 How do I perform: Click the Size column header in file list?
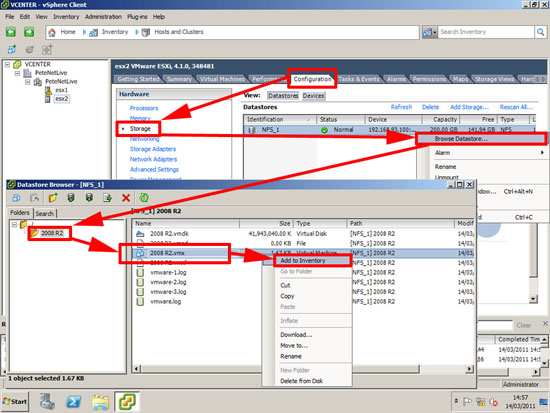pyautogui.click(x=266, y=224)
